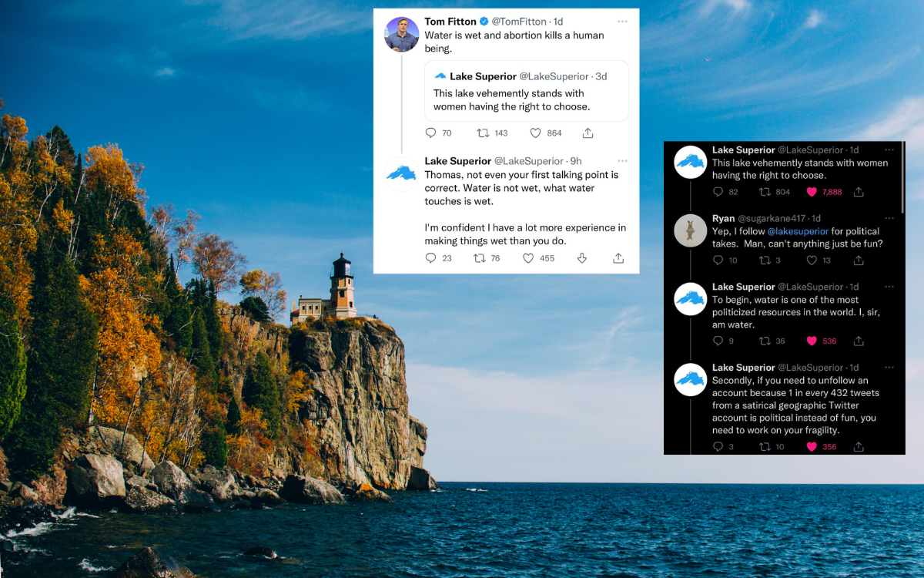This screenshot has height=578, width=924.
Task: Reply to Ryan's tweet showing 10 replies
Action: click(718, 260)
